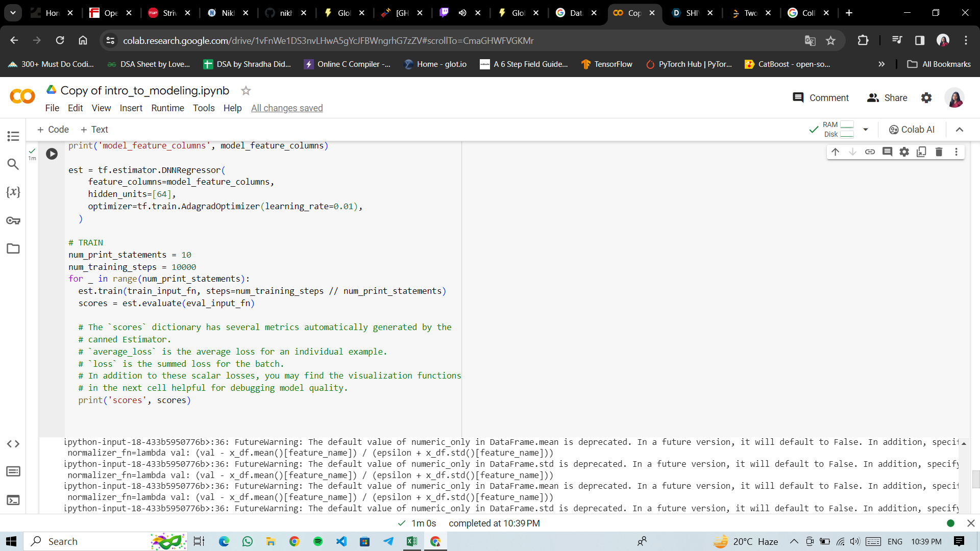Bookmark this page with star icon
The width and height of the screenshot is (980, 551).
[830, 40]
